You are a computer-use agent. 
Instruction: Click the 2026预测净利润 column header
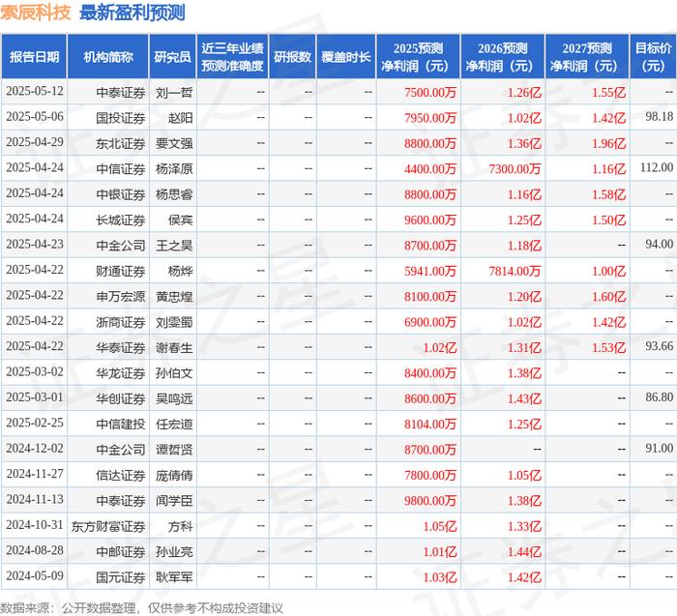tap(503, 56)
